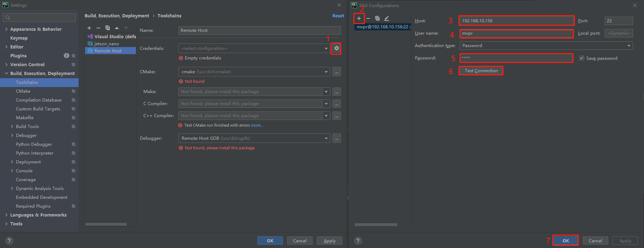The image size is (644, 248).
Task: Add a new toolchain with plus icon
Action: click(x=89, y=28)
